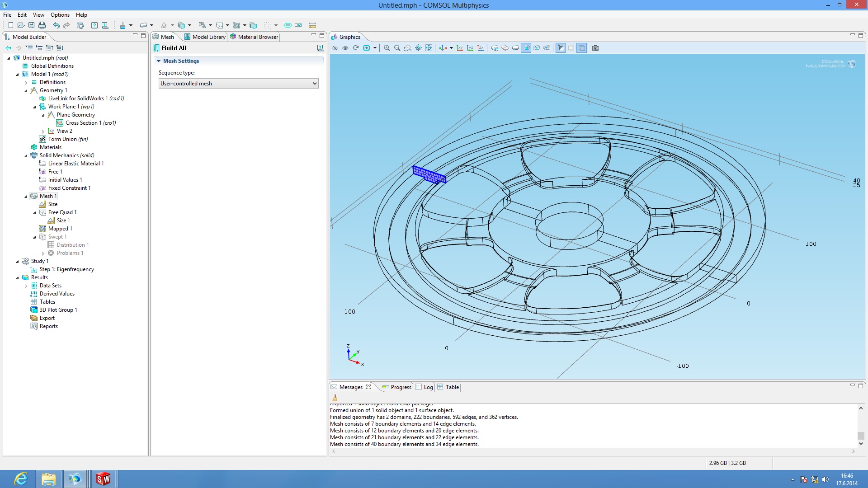The width and height of the screenshot is (868, 488).
Task: Save the model with the floppy icon
Action: click(x=31, y=25)
